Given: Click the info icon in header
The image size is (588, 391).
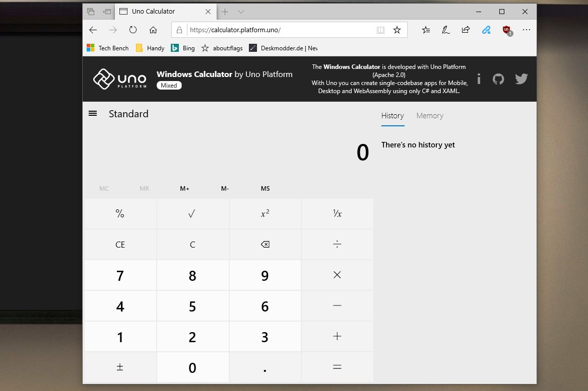Looking at the screenshot, I should point(479,79).
